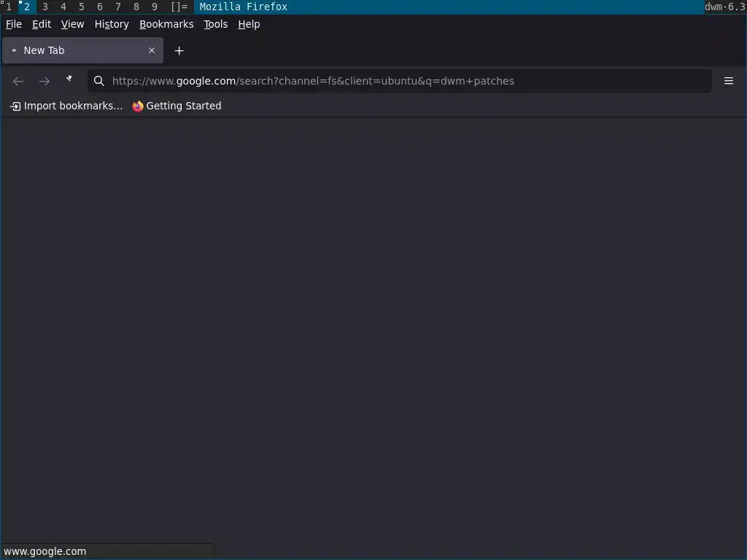The width and height of the screenshot is (747, 560).
Task: Open the History menu
Action: [x=112, y=24]
